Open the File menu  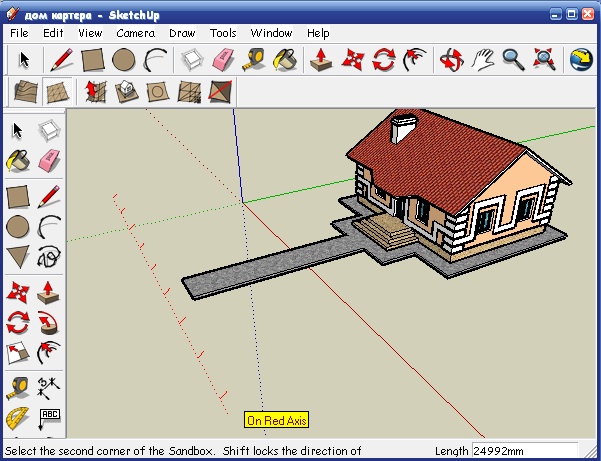pyautogui.click(x=19, y=33)
